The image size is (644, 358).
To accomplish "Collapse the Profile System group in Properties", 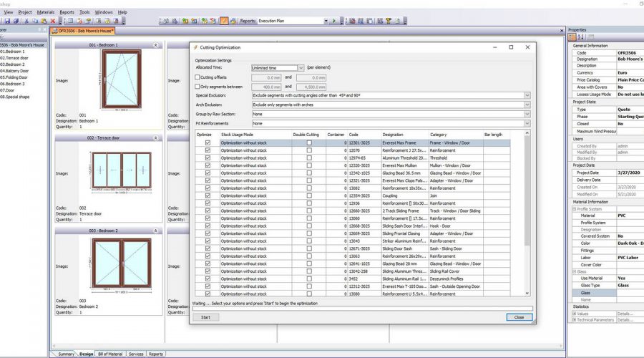I will 574,209.
